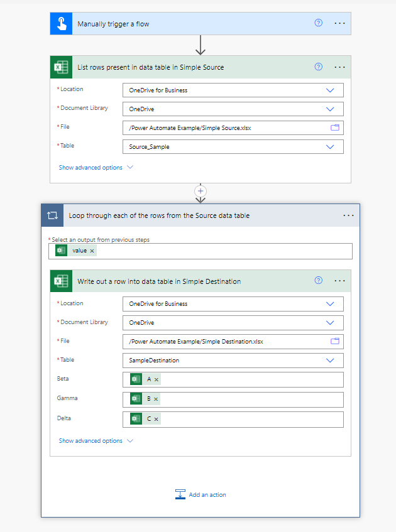
Task: Open ellipsis menu of Loop through rows
Action: point(348,215)
